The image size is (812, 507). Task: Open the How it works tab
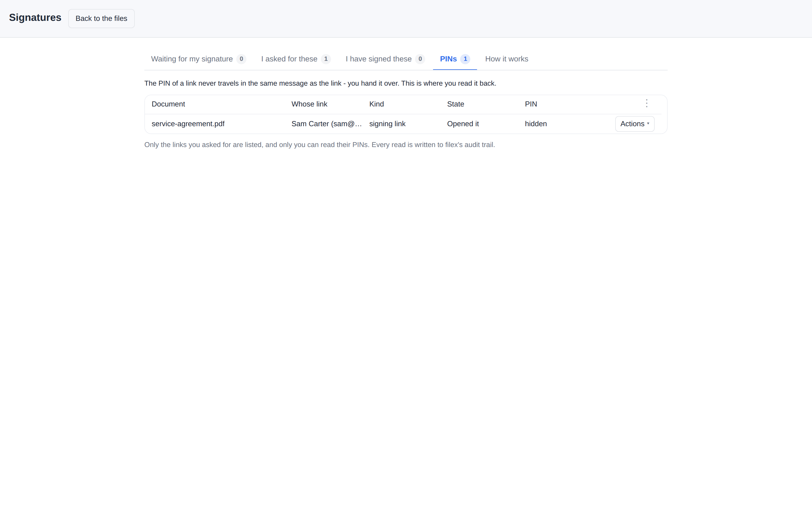(x=506, y=59)
